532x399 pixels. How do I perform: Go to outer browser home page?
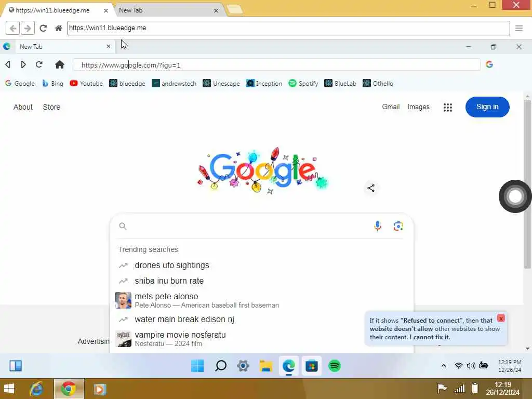point(58,28)
